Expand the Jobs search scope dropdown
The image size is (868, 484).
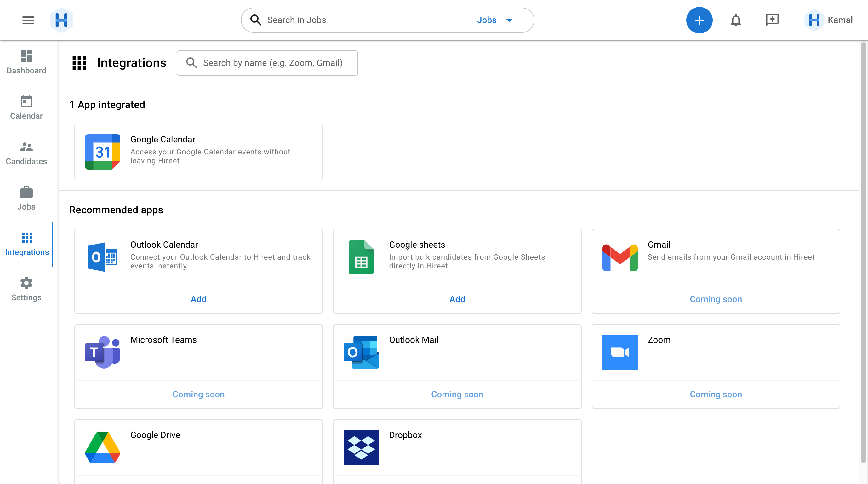494,20
